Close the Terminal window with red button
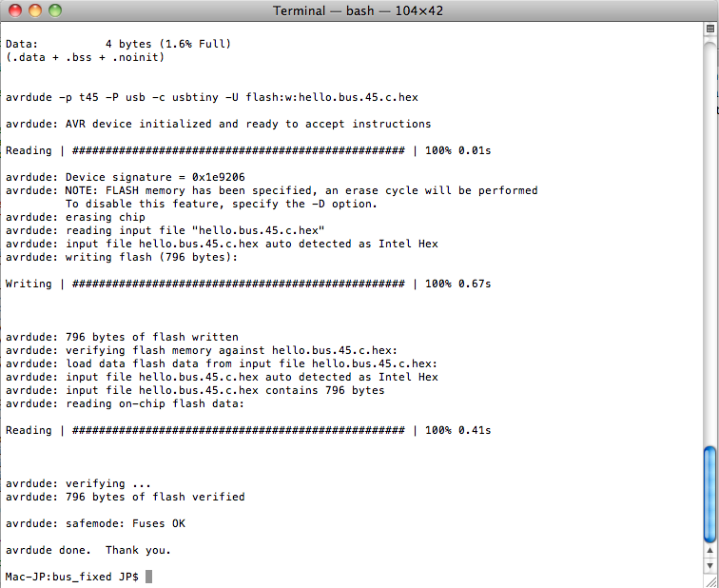 (x=16, y=10)
